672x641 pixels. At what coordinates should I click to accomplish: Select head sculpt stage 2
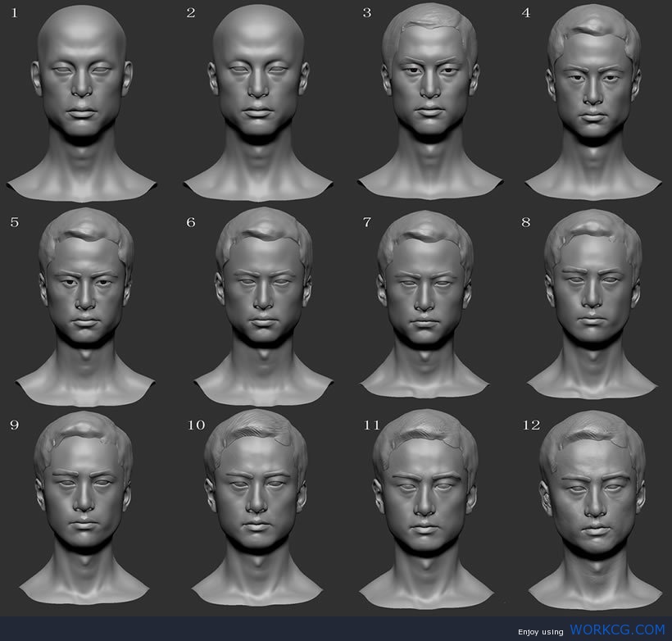pos(258,103)
